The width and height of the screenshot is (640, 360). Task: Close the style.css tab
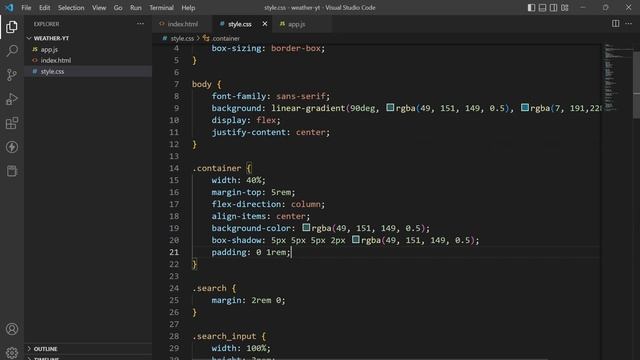(265, 24)
